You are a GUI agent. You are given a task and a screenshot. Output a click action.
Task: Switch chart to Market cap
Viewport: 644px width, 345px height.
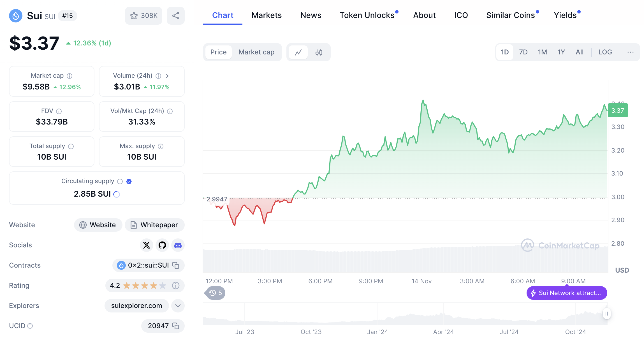coord(256,52)
